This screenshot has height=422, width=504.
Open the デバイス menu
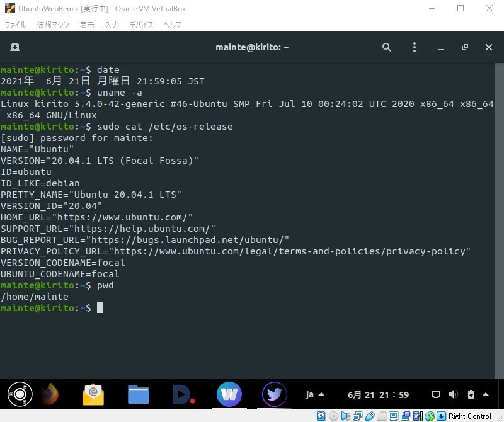[x=141, y=25]
